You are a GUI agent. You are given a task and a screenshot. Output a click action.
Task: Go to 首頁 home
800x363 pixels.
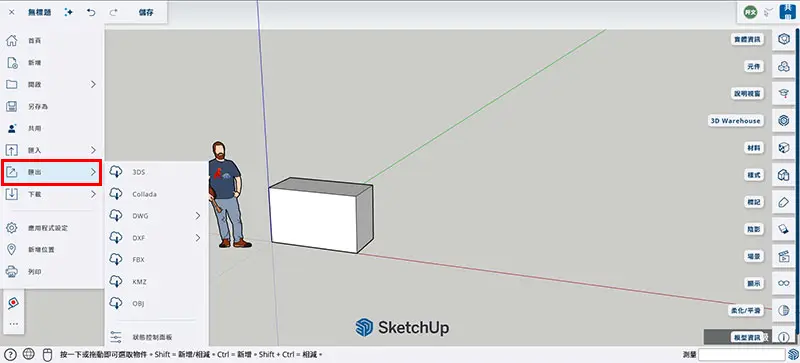pos(52,40)
